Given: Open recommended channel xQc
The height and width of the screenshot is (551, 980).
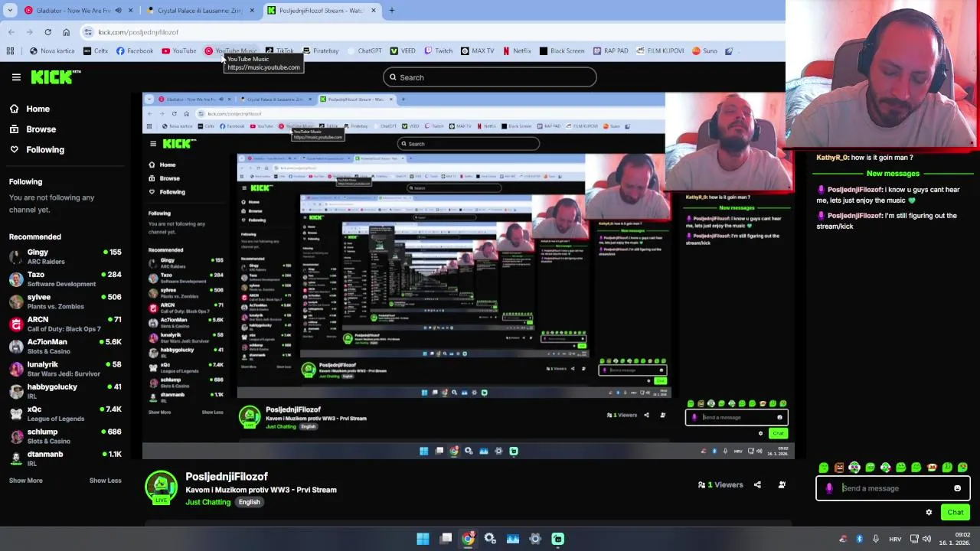Looking at the screenshot, I should tap(65, 413).
